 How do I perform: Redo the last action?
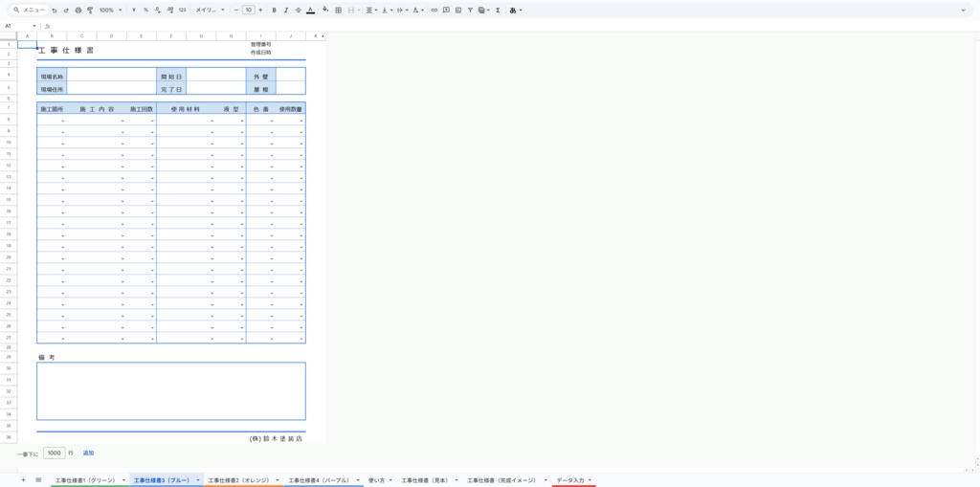pyautogui.click(x=66, y=10)
